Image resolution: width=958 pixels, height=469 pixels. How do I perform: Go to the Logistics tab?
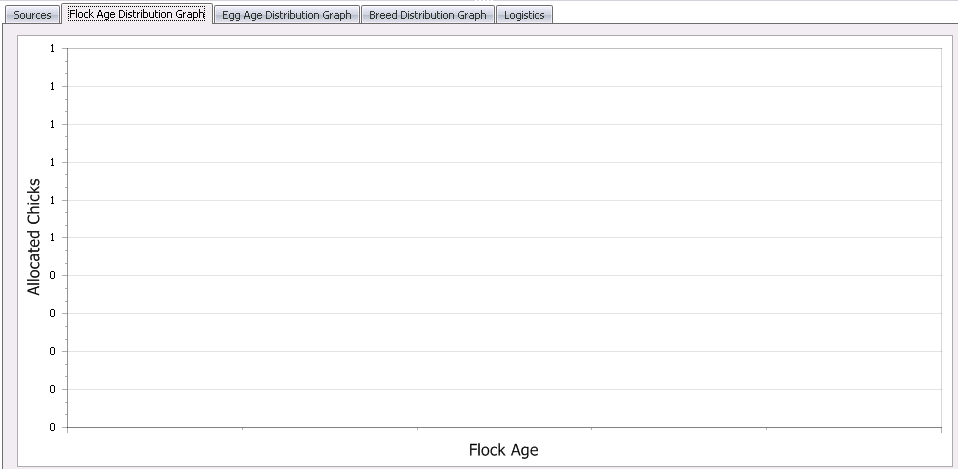coord(524,15)
